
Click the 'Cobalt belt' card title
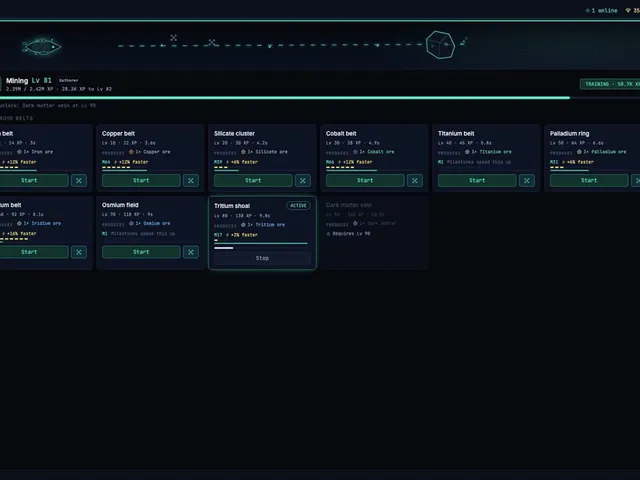point(341,133)
